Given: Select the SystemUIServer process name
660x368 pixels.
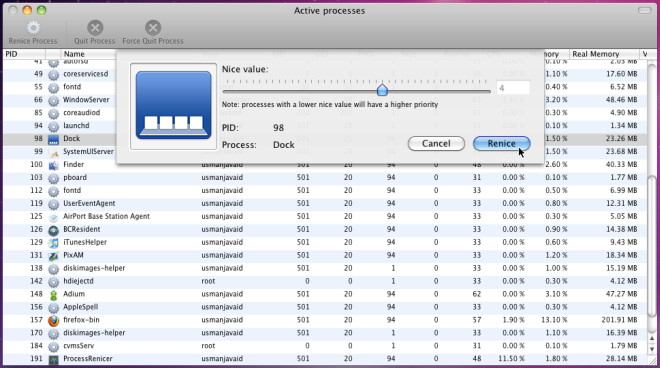Looking at the screenshot, I should point(88,151).
